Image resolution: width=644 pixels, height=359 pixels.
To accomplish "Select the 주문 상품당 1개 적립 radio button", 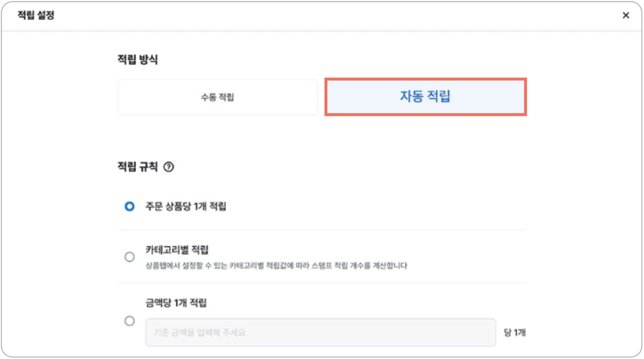I will [x=130, y=206].
